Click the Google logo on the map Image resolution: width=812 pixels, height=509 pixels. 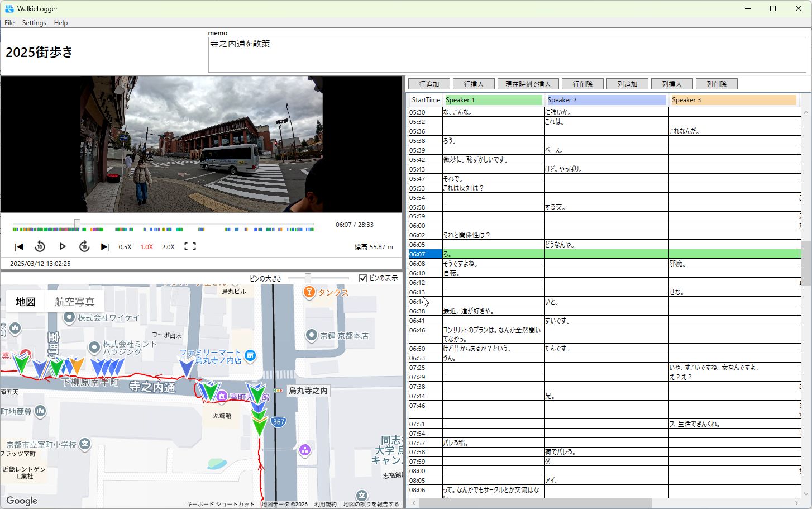point(22,501)
